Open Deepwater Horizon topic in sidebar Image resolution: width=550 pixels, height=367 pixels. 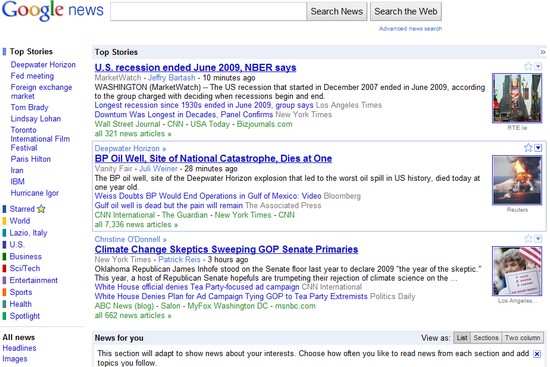coord(43,65)
